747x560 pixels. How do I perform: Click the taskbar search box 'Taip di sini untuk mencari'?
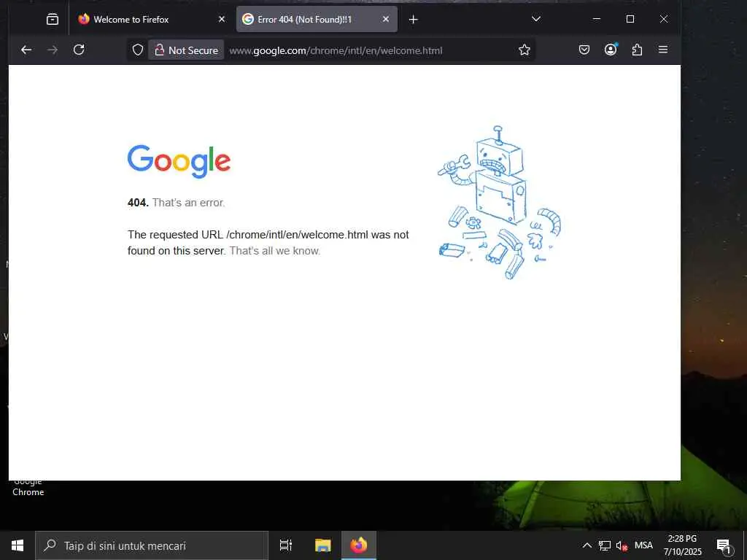(x=152, y=545)
